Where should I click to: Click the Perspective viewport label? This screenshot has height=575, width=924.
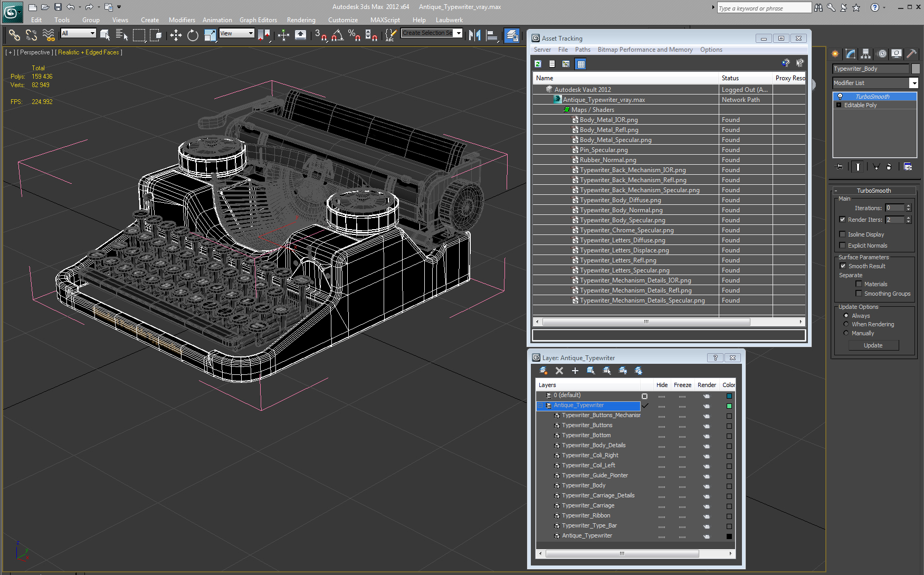coord(35,52)
